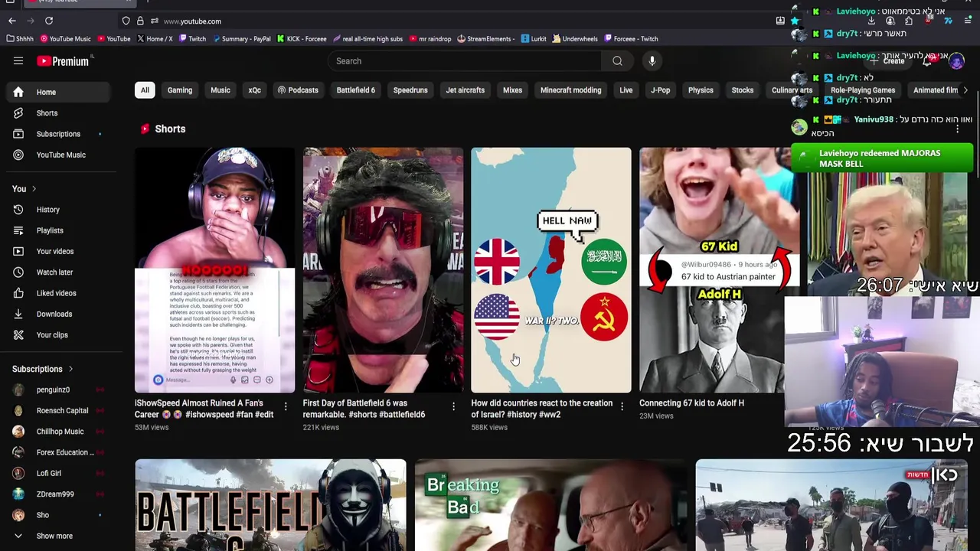Screen dimensions: 980x551
Task: Select the Live filter chip
Action: click(626, 90)
